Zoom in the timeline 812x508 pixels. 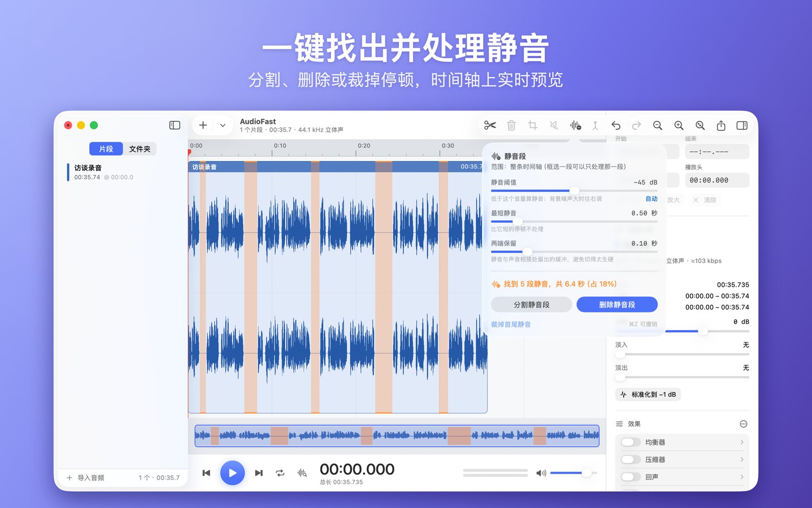(679, 125)
